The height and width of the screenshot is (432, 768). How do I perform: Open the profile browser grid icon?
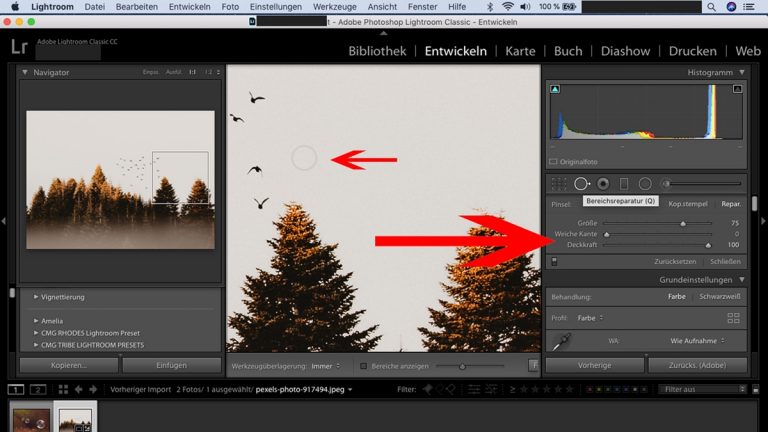click(733, 318)
